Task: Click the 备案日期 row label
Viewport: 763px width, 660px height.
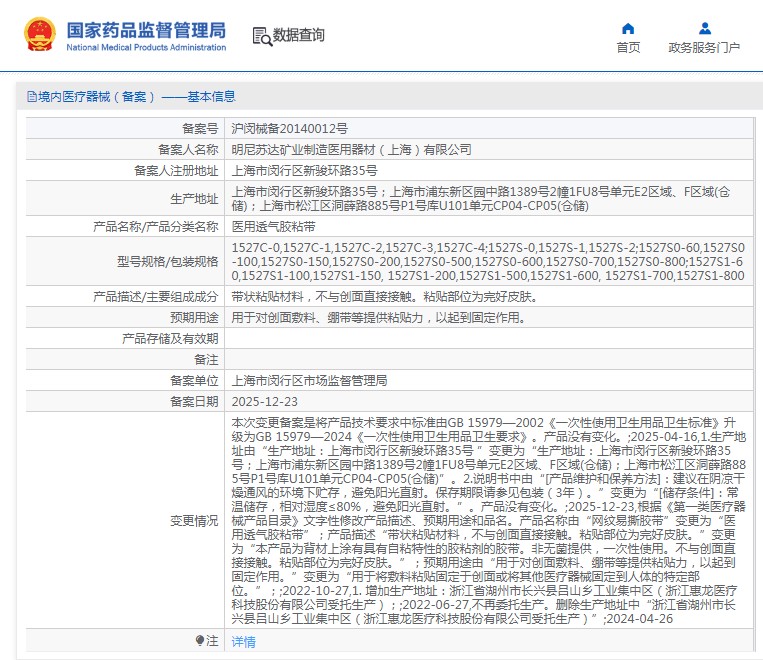Action: click(x=194, y=402)
